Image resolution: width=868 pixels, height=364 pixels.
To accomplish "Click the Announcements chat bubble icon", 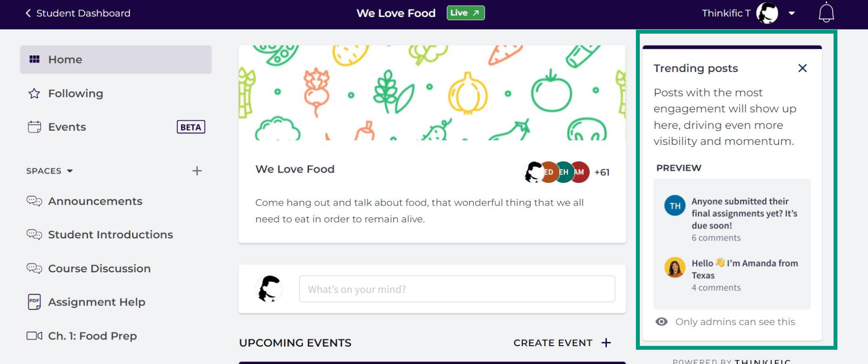I will coord(34,201).
